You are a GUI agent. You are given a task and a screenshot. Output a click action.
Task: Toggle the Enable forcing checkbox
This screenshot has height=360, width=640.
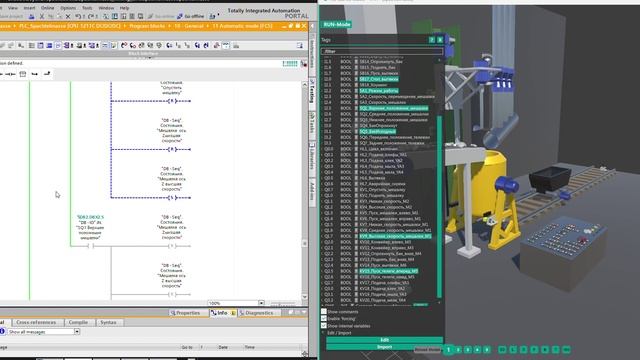(x=324, y=318)
